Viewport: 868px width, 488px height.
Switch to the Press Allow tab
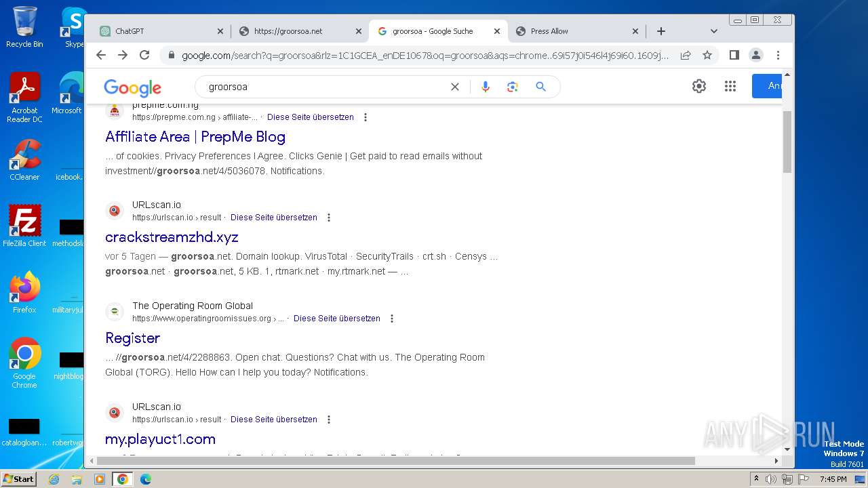576,31
